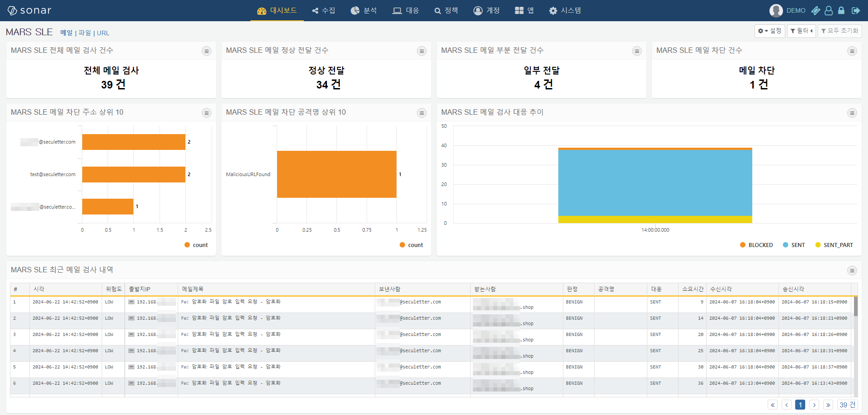Viewport: 868px width, 415px height.
Task: Open the URL dashboard link
Action: (x=103, y=33)
